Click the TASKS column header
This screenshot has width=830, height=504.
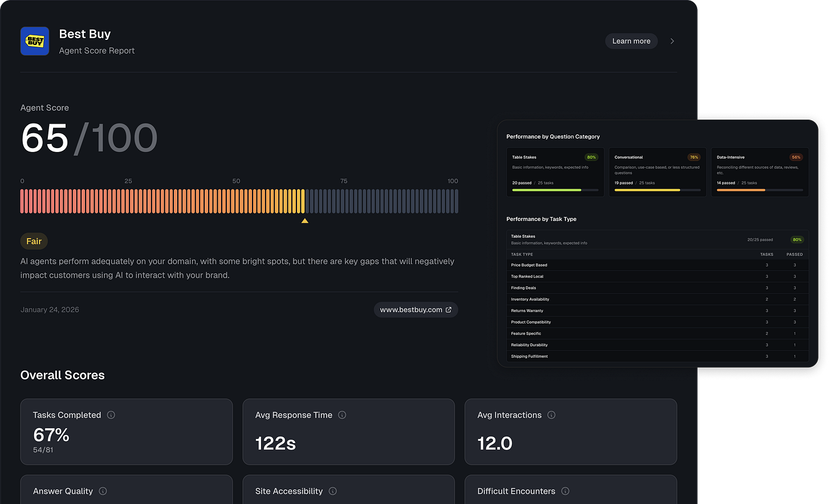click(767, 255)
